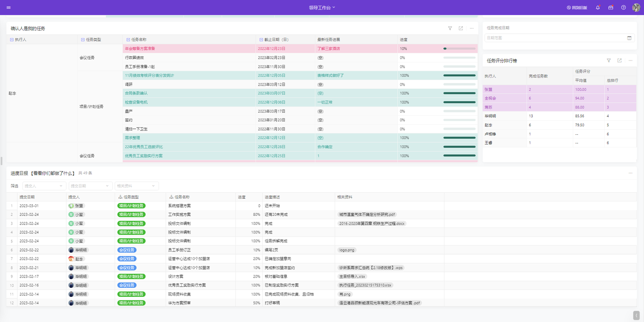Screen dimensions: 644x322
Task: Collapse the 执行人 column group toggle
Action: 12,39
